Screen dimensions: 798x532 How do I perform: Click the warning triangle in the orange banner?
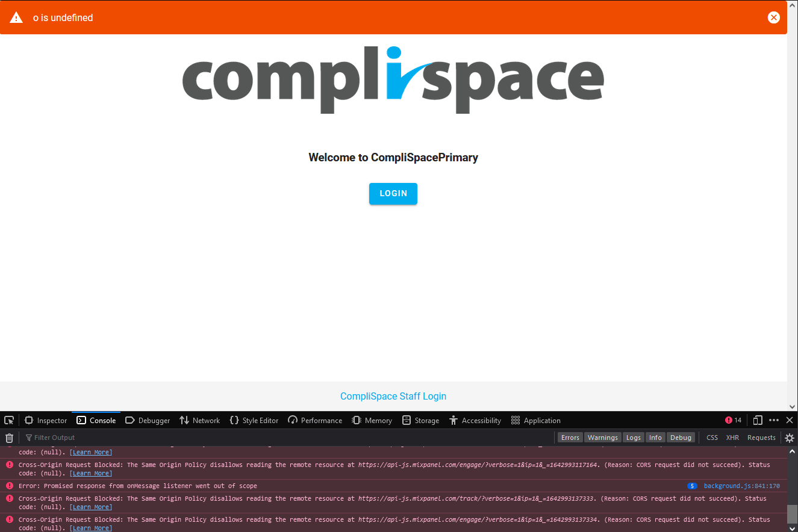tap(16, 17)
